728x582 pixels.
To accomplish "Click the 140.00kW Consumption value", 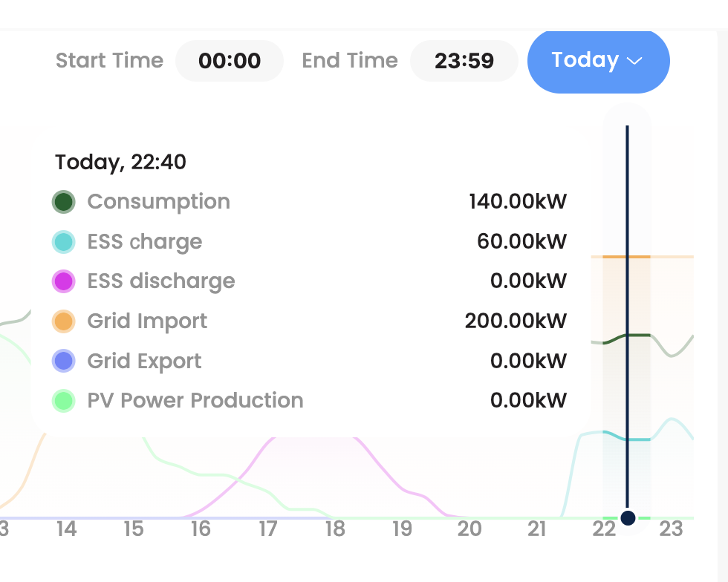I will coord(518,201).
